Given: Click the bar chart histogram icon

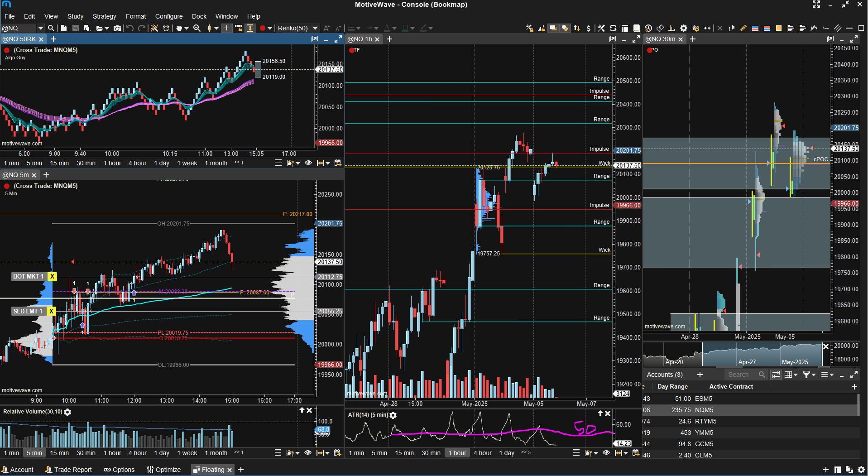Looking at the screenshot, I should [672, 28].
